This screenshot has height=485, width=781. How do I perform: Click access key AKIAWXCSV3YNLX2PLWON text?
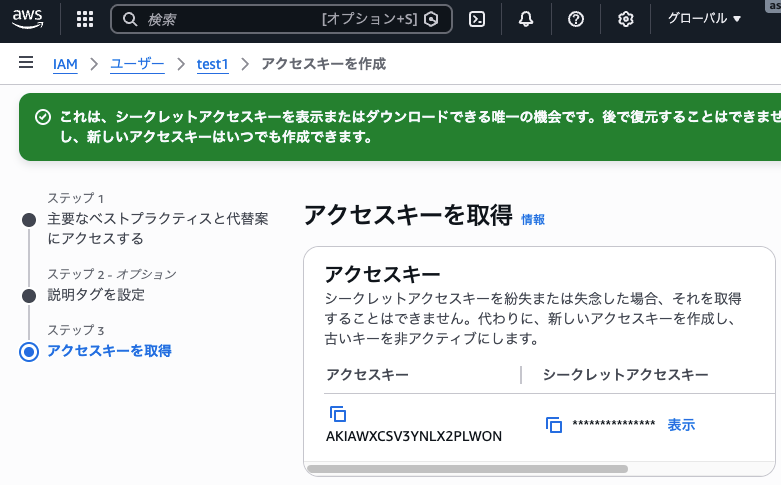[414, 436]
